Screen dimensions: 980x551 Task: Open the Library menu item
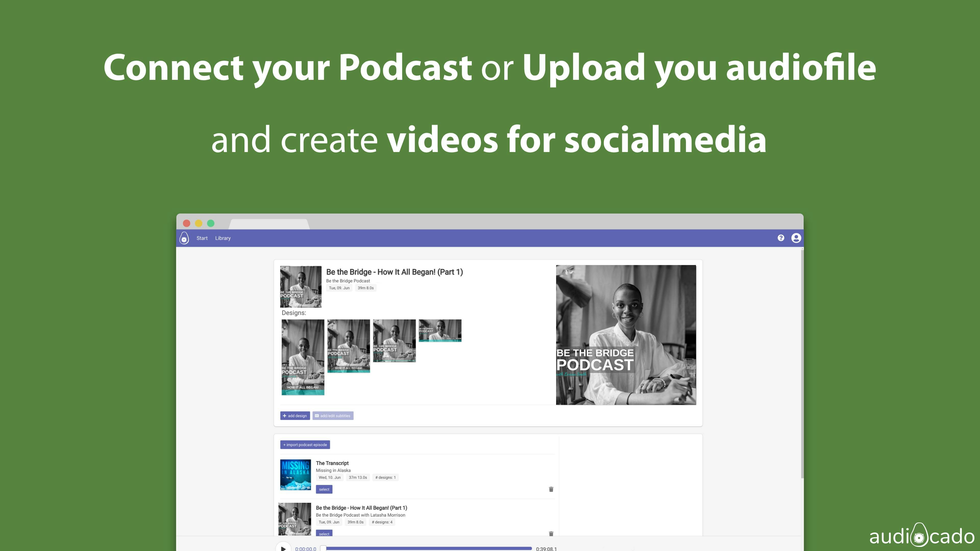click(223, 238)
